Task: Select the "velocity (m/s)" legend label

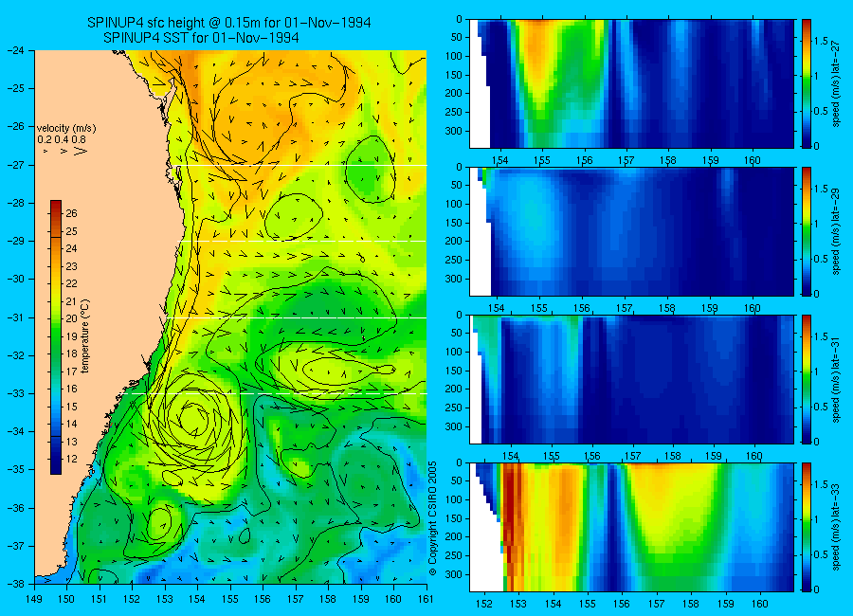Action: click(66, 129)
